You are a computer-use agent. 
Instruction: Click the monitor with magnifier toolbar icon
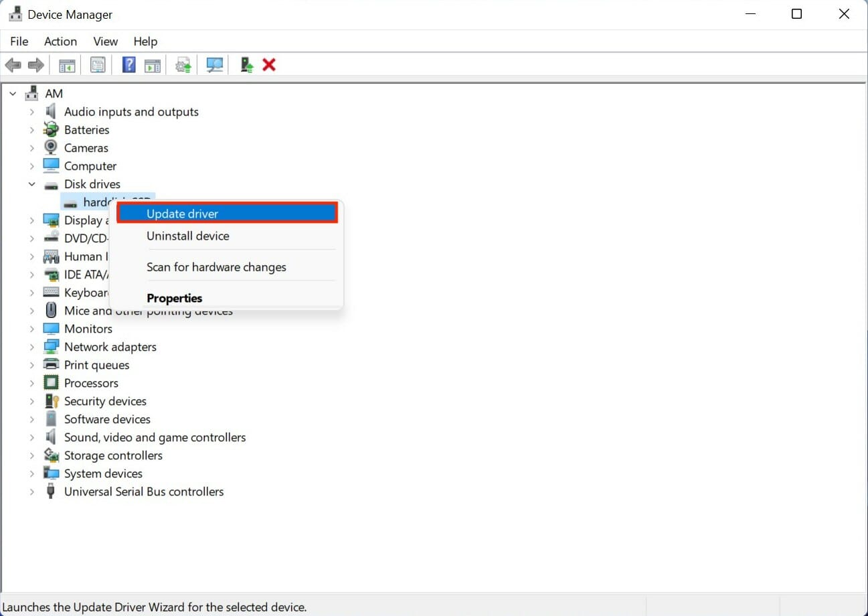[215, 65]
